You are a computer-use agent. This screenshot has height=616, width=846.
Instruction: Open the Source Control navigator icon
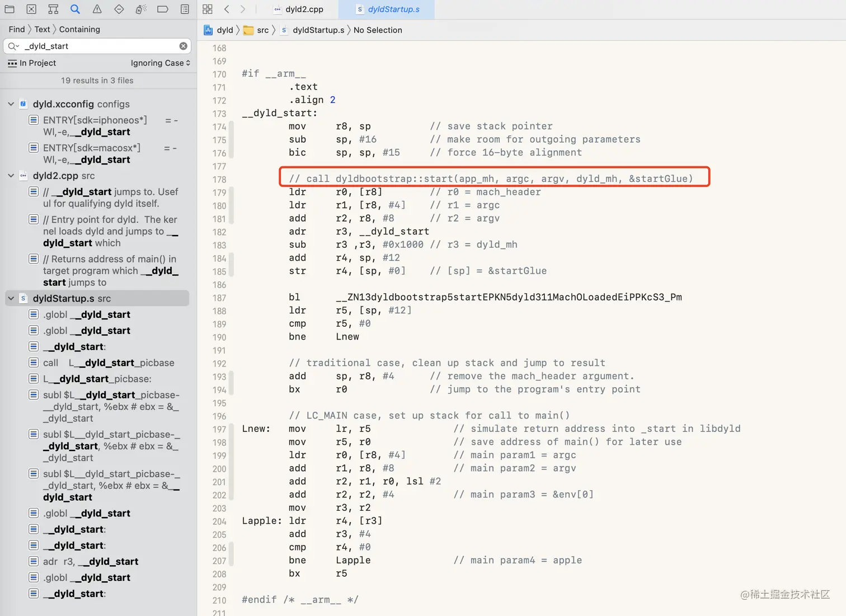(31, 9)
